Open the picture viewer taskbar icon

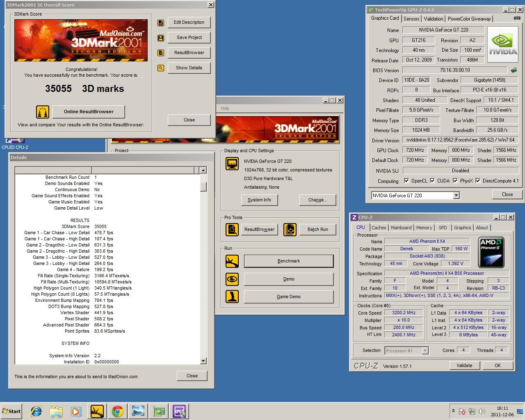138,411
